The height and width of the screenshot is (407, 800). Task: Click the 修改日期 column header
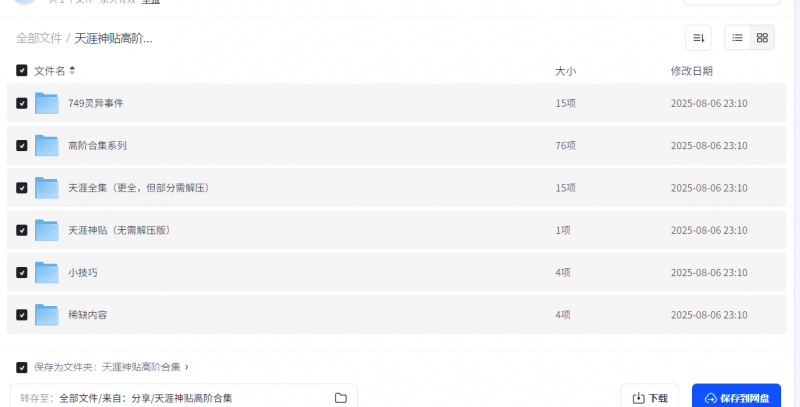(691, 71)
